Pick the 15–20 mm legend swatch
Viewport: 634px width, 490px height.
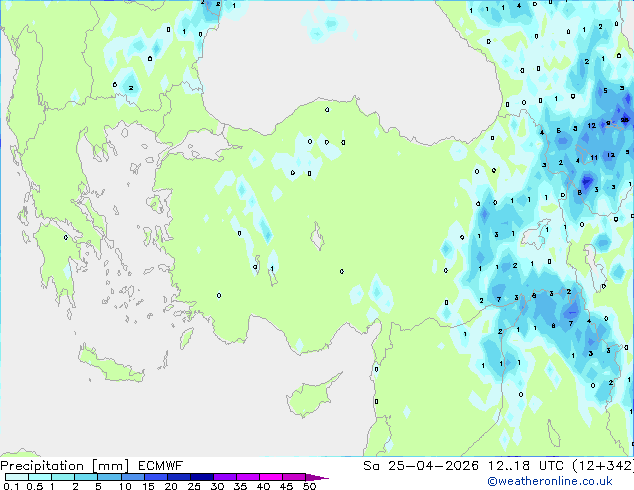155,477
